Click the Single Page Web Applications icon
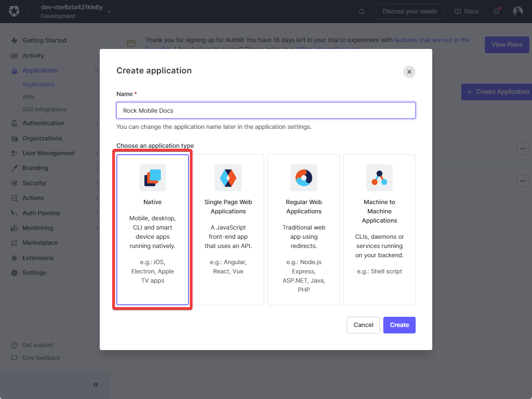 (x=228, y=178)
